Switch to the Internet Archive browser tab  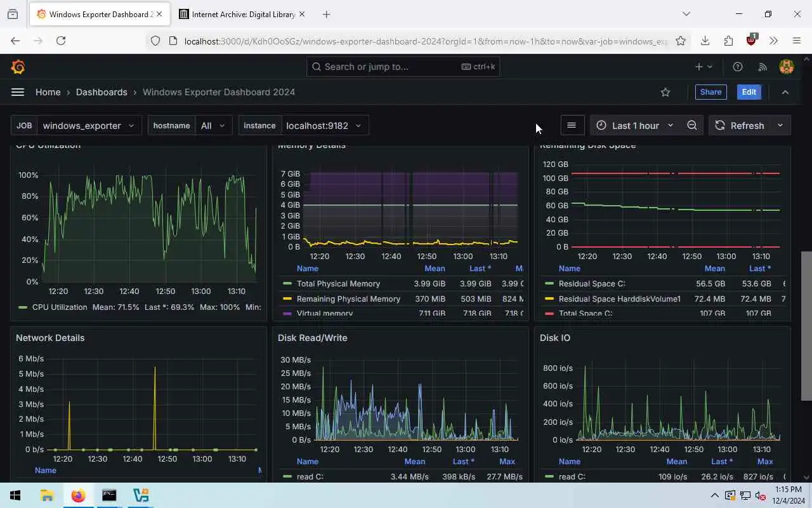(241, 14)
